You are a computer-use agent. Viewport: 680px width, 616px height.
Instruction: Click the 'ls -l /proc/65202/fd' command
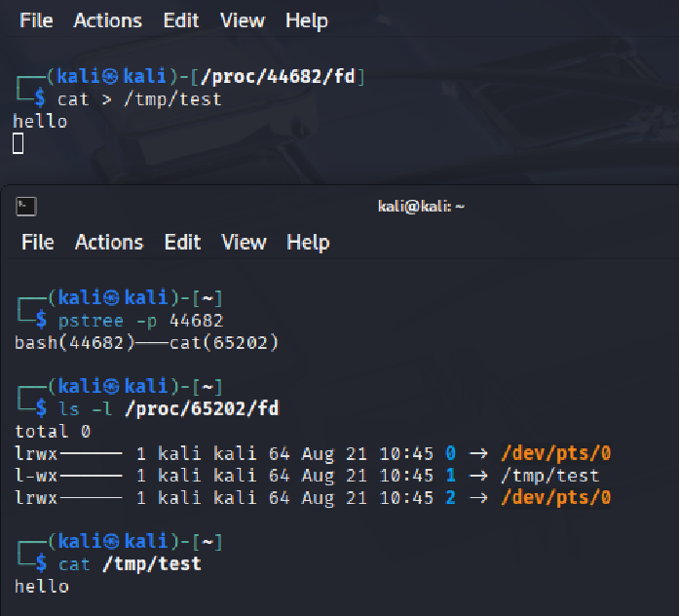coord(170,409)
